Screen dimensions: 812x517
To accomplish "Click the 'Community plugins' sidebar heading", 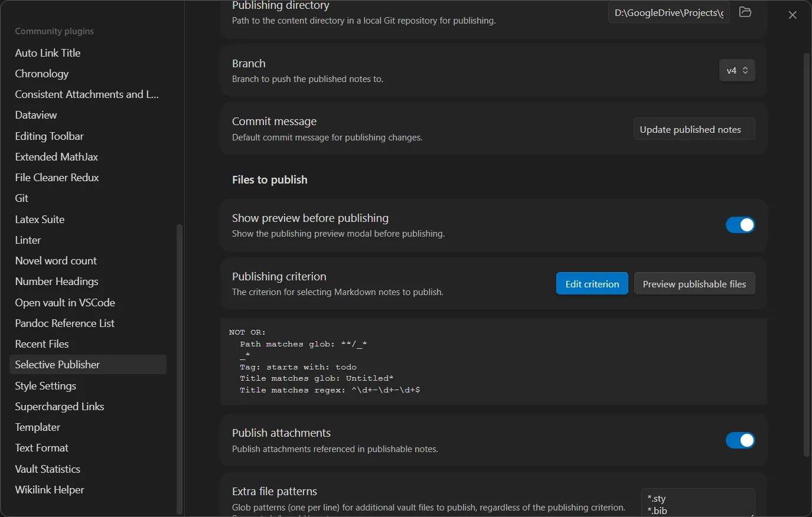I will pyautogui.click(x=54, y=31).
